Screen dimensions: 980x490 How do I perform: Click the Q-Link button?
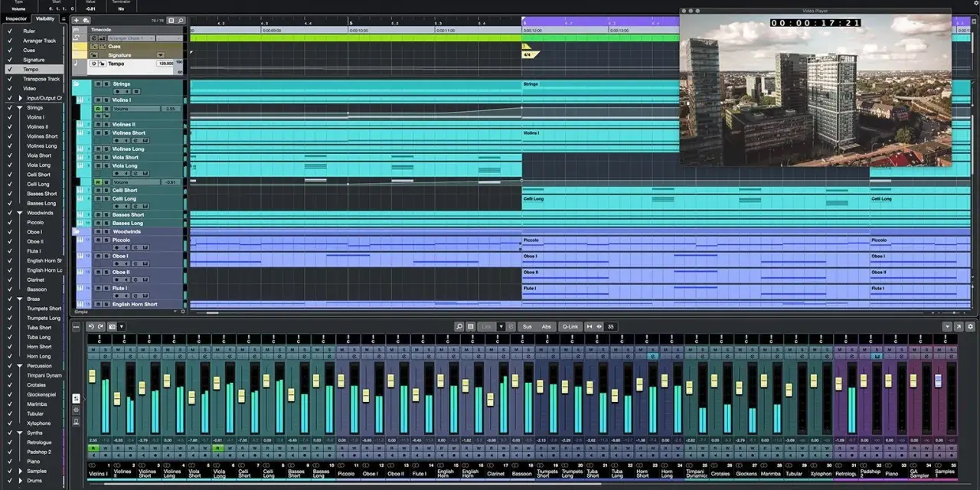coord(570,326)
